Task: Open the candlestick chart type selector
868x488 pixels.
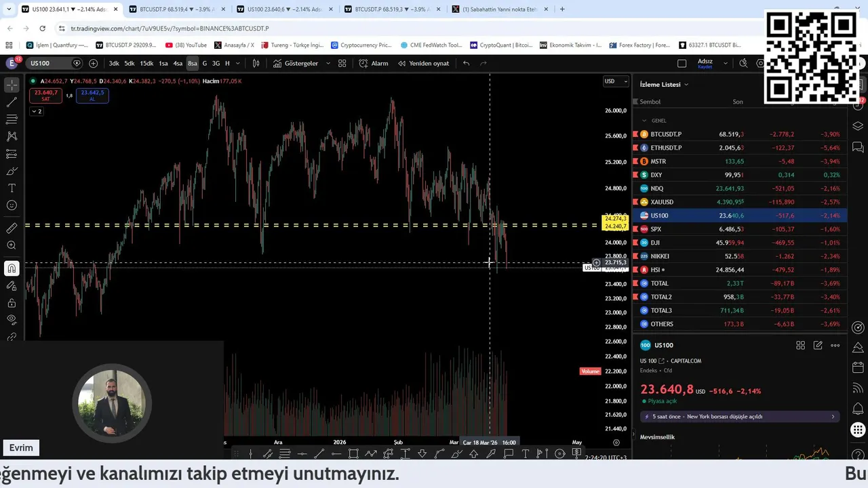Action: click(x=256, y=63)
